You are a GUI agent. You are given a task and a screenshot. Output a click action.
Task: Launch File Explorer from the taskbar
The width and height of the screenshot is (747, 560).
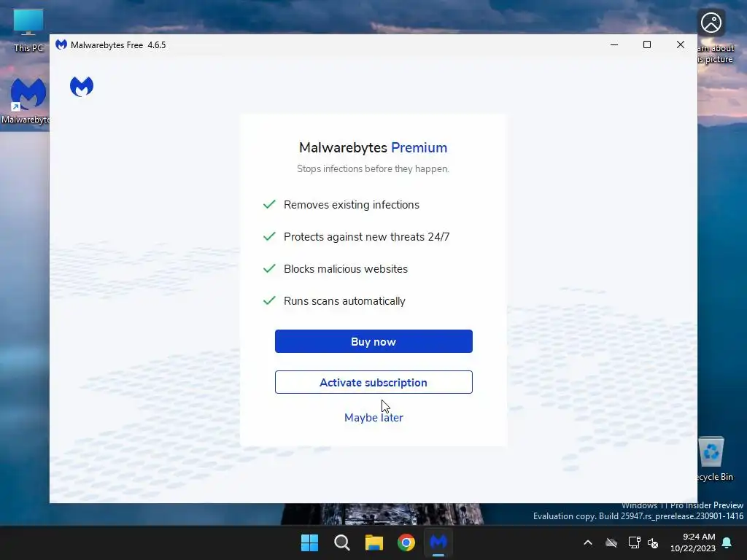pyautogui.click(x=374, y=542)
